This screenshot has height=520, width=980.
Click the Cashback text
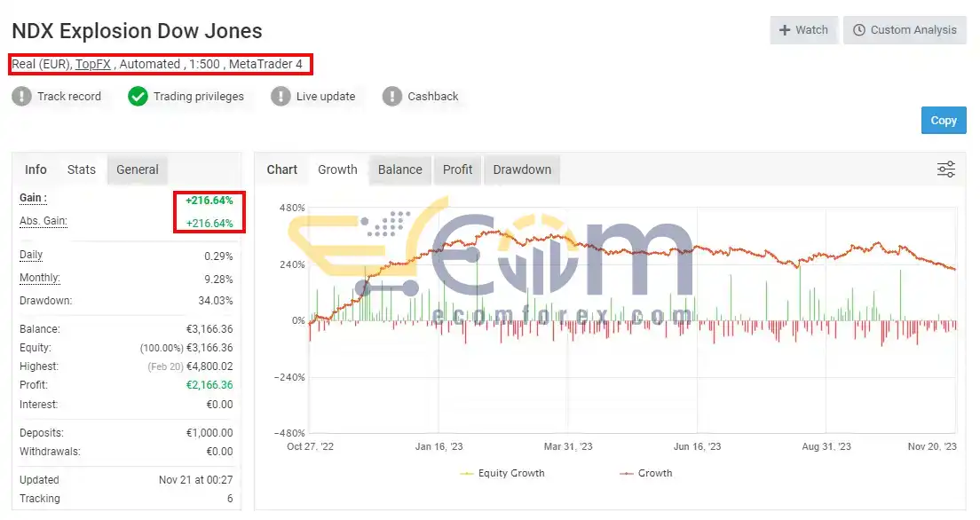[433, 96]
